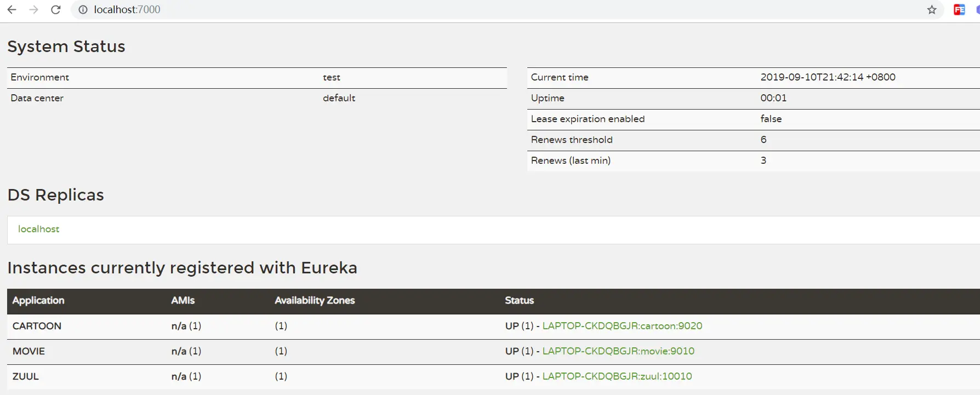Screen dimensions: 980x395
Task: Reload the Eureka dashboard page
Action: tap(55, 10)
